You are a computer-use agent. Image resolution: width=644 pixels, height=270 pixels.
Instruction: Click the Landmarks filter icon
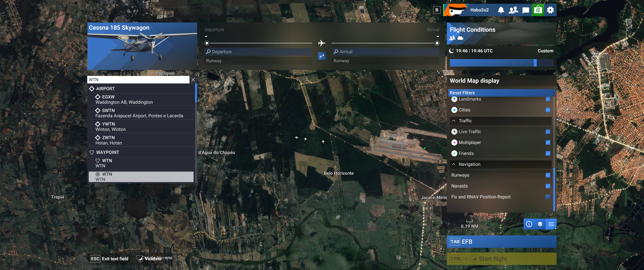pos(454,99)
